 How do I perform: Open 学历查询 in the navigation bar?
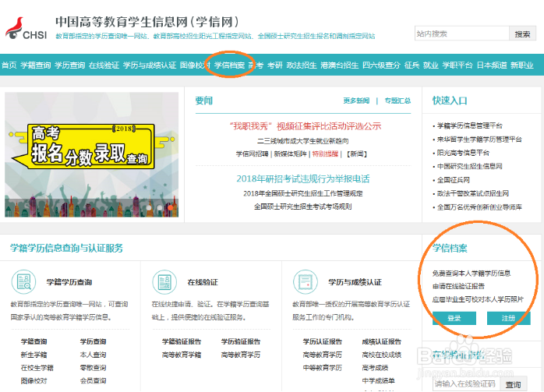pyautogui.click(x=69, y=65)
